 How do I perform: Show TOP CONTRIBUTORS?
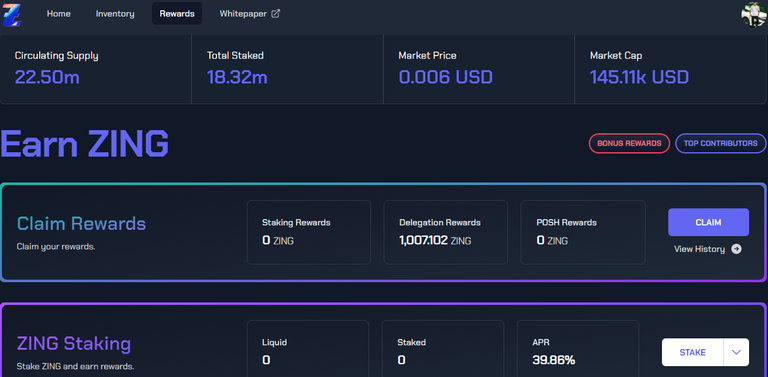(720, 143)
